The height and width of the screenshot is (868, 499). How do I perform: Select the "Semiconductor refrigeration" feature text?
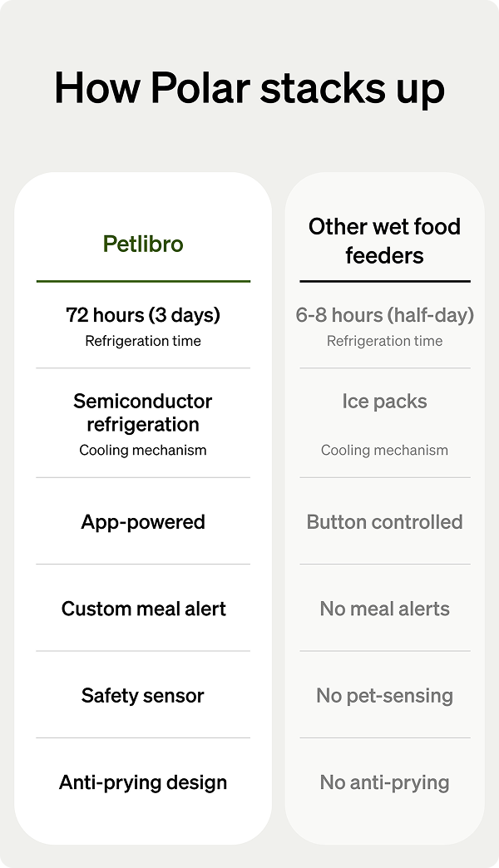pyautogui.click(x=143, y=413)
